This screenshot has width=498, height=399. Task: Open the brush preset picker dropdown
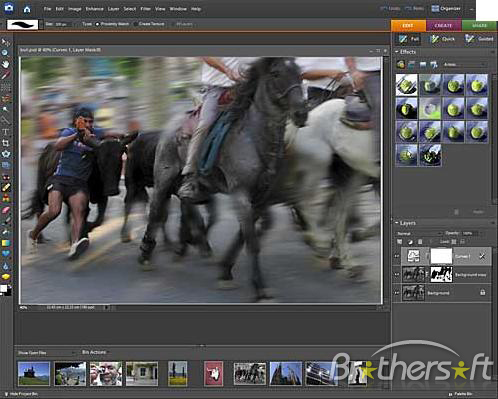(x=41, y=25)
